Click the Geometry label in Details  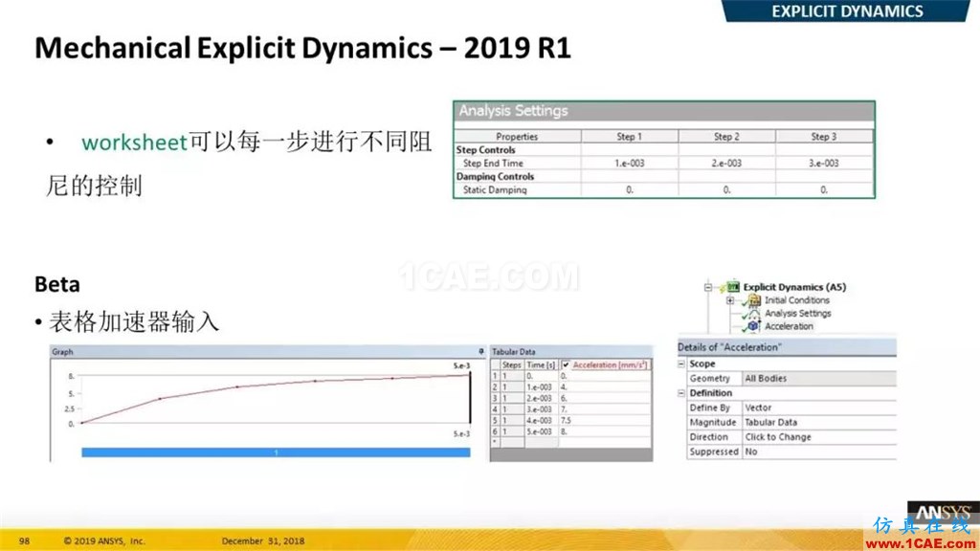tap(709, 379)
